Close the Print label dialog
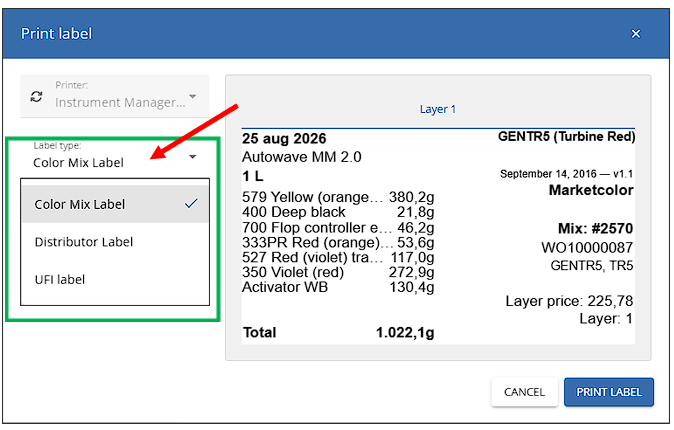The width and height of the screenshot is (674, 430). pyautogui.click(x=635, y=34)
